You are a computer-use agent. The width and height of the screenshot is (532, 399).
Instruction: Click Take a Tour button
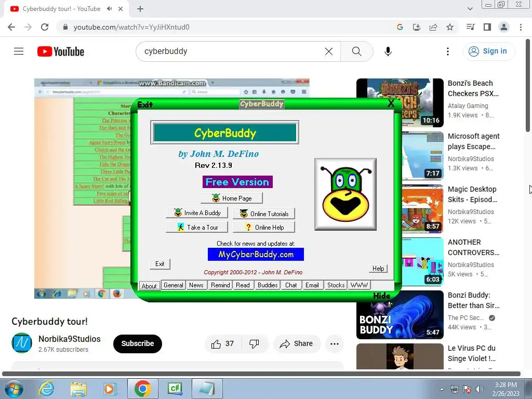point(197,228)
